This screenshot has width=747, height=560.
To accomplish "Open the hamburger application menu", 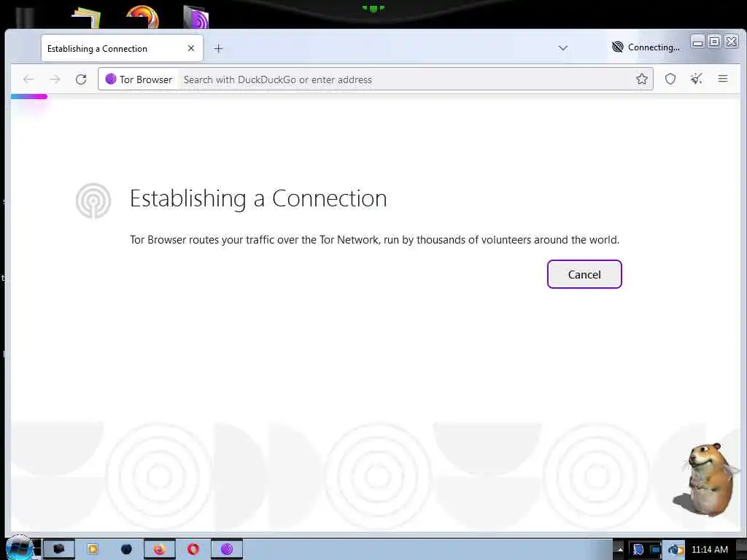I will pos(723,79).
